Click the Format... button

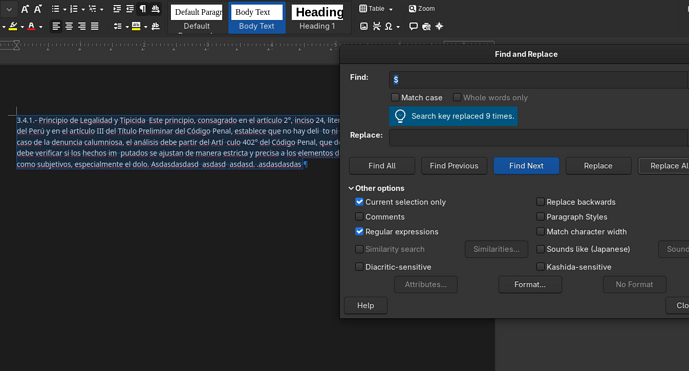[530, 284]
